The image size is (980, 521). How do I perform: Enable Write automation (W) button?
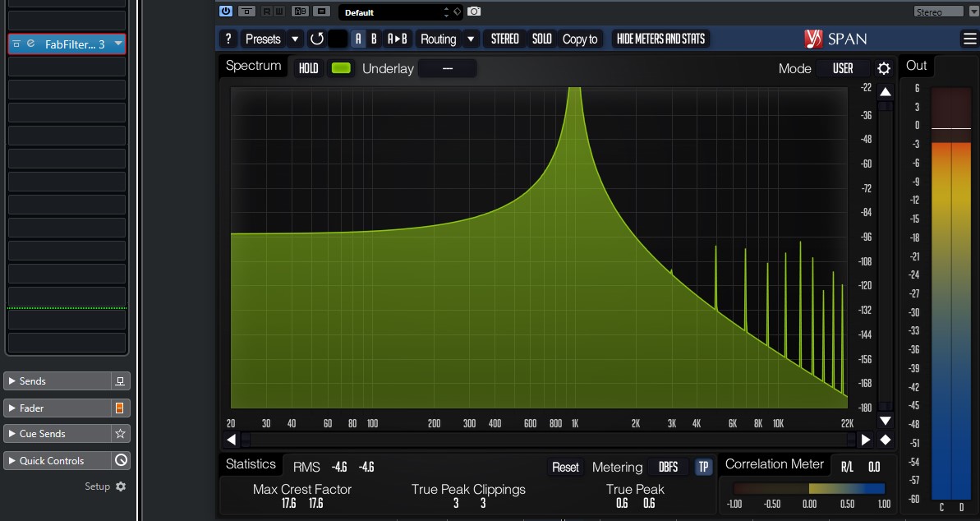coord(278,12)
